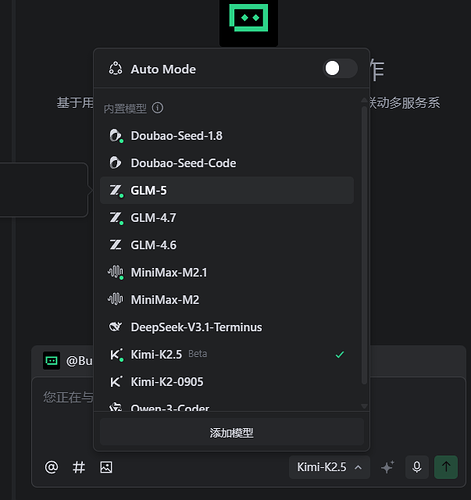
Task: Send message with green arrow button
Action: (446, 467)
